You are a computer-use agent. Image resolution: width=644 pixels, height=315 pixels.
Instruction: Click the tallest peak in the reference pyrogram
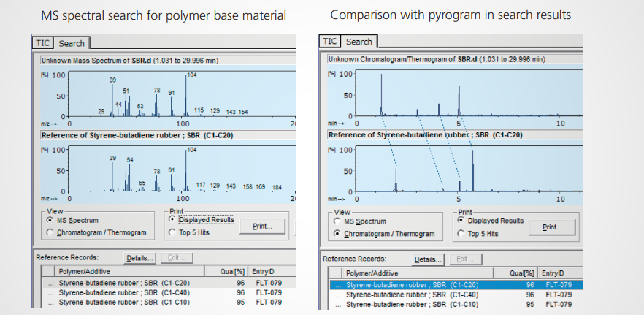coord(472,171)
